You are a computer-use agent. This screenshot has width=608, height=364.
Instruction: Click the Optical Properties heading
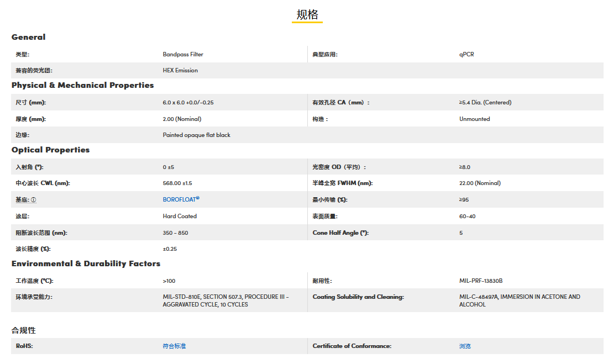[x=50, y=150]
